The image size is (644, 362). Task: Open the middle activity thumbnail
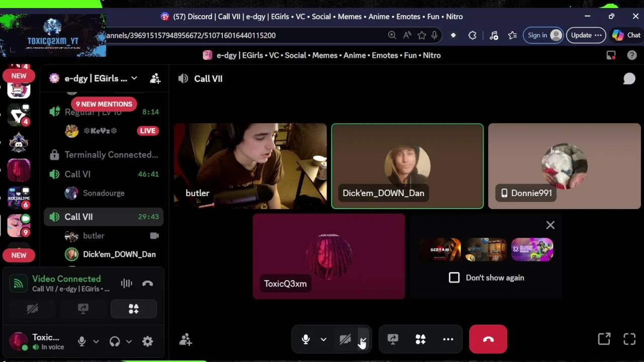point(486,250)
